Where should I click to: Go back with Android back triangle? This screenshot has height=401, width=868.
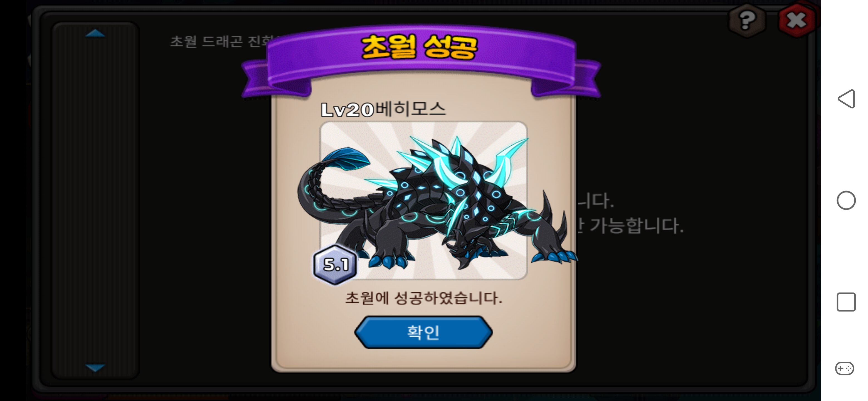846,99
